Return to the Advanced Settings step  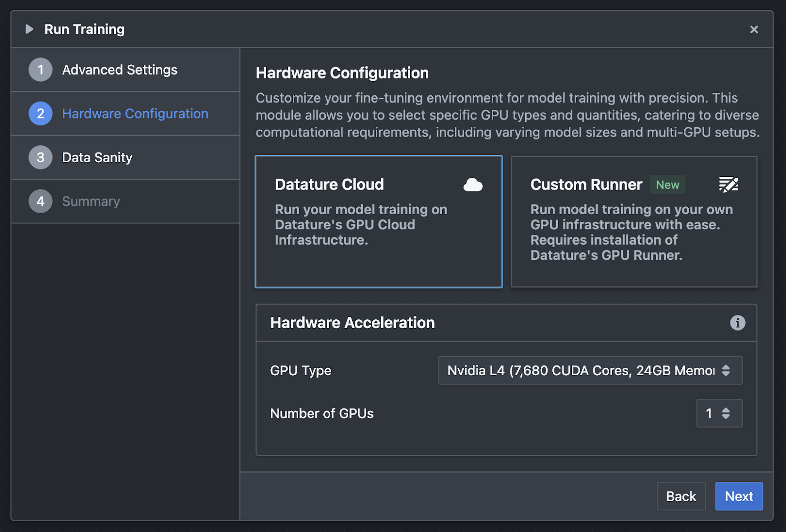[x=119, y=69]
